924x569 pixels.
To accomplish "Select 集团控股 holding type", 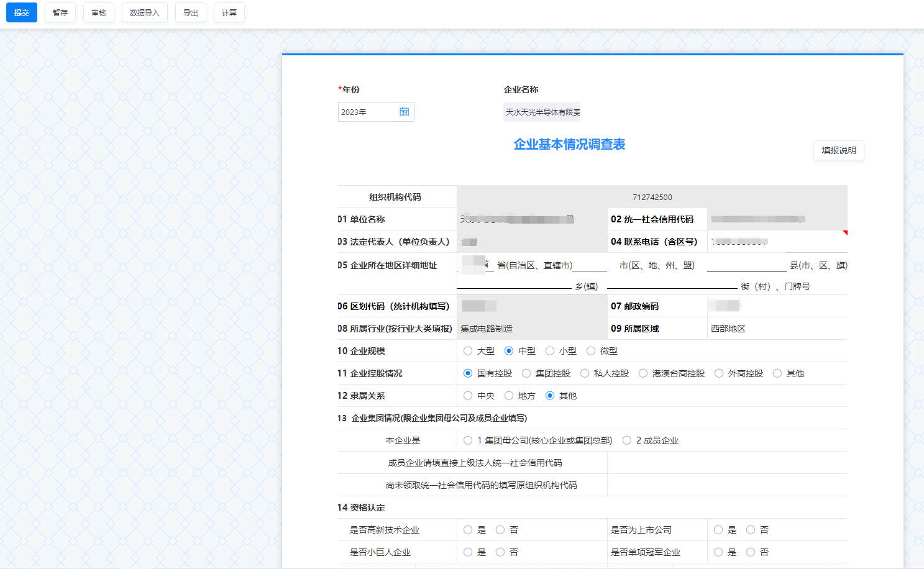I will click(x=526, y=373).
